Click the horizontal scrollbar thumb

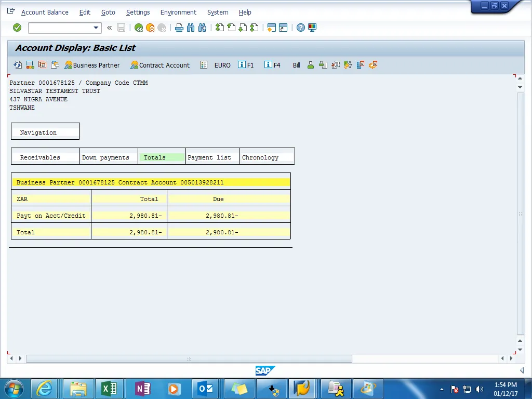[x=189, y=358]
